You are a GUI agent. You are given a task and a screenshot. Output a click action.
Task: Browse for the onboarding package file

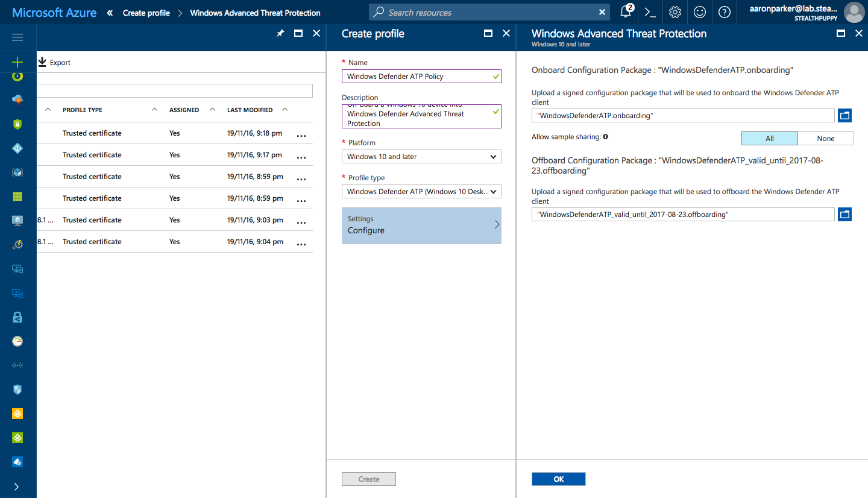[x=844, y=115]
